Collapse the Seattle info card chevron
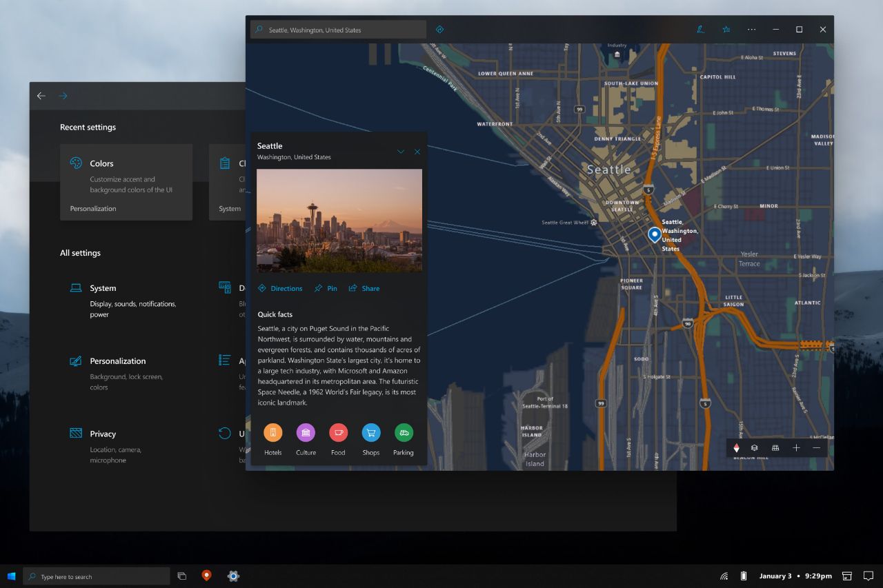The width and height of the screenshot is (883, 588). click(x=401, y=152)
